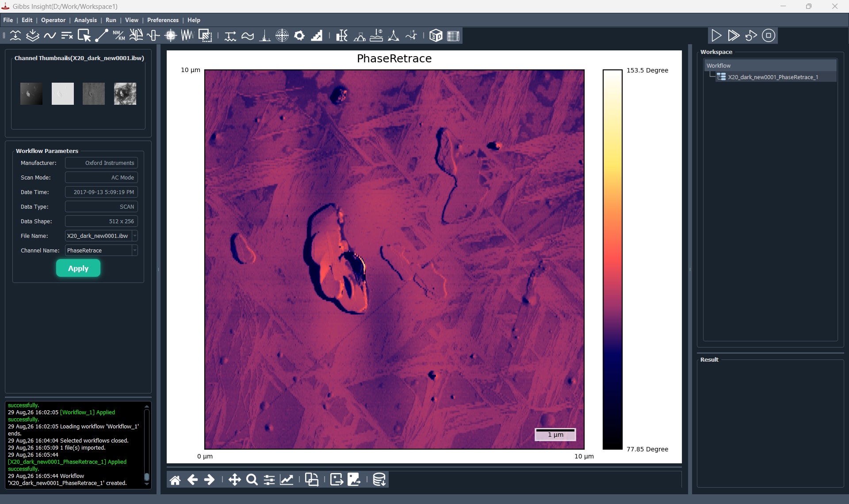This screenshot has height=504, width=849.
Task: Click the copy figure icon below the plot
Action: click(312, 480)
